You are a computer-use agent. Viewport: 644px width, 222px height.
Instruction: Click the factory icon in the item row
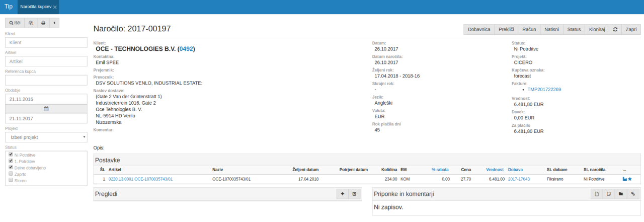coord(624,179)
